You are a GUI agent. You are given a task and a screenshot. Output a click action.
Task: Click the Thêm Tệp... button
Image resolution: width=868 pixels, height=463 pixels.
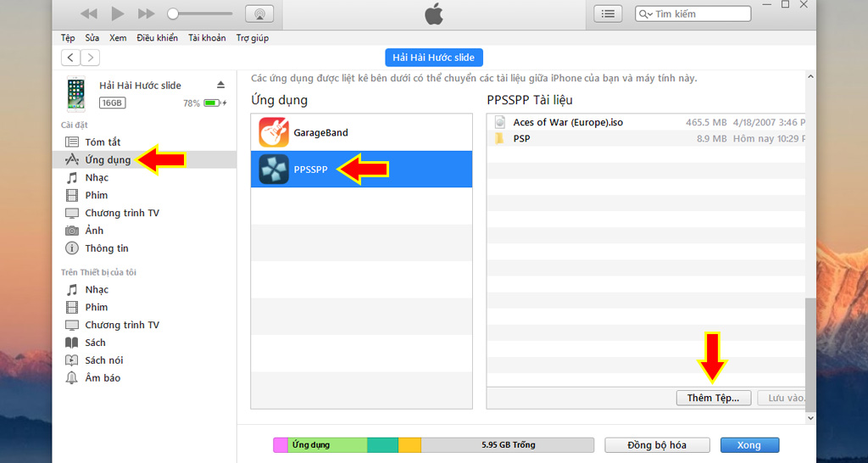pyautogui.click(x=713, y=398)
